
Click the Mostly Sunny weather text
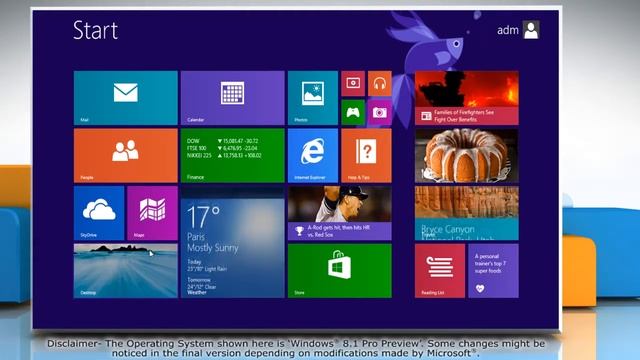point(213,248)
